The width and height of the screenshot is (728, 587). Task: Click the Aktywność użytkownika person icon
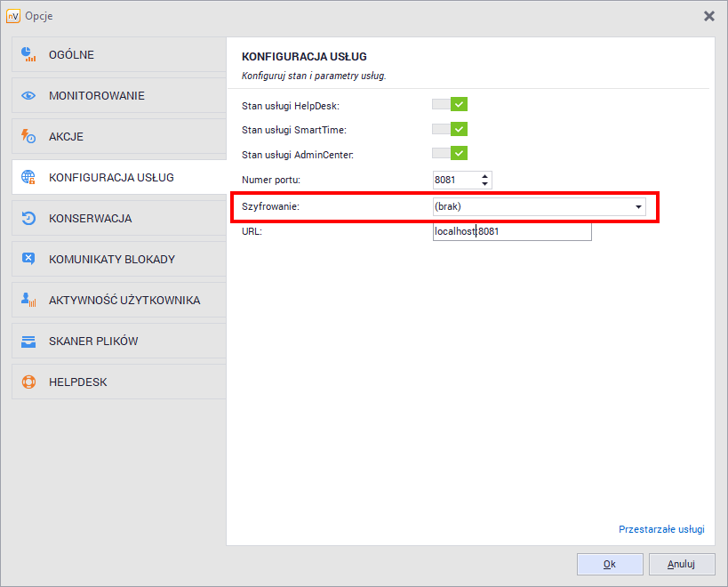tap(28, 301)
